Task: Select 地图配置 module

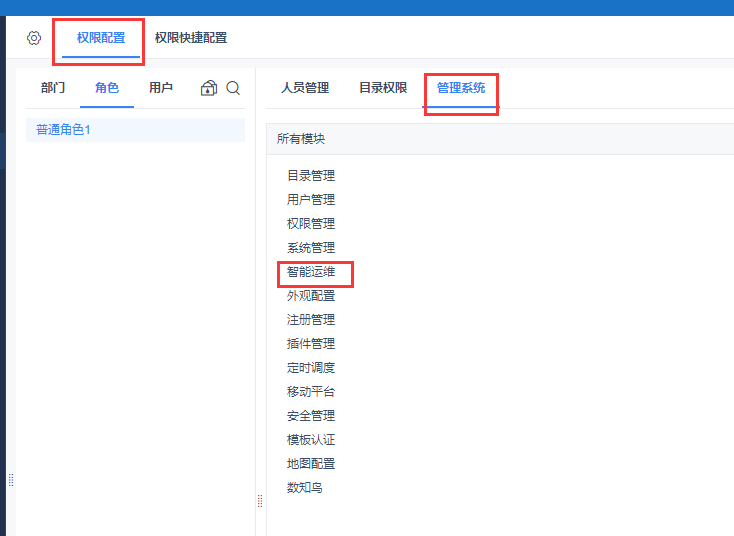Action: [x=311, y=464]
